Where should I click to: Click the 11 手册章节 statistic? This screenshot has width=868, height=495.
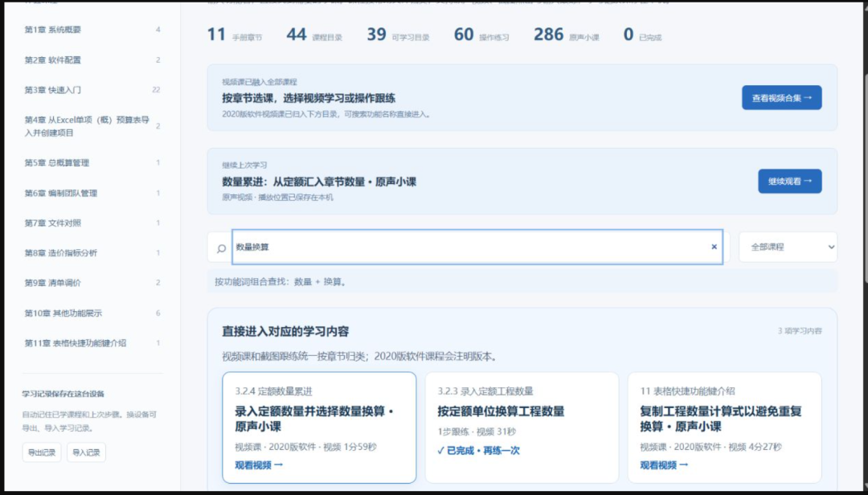234,35
